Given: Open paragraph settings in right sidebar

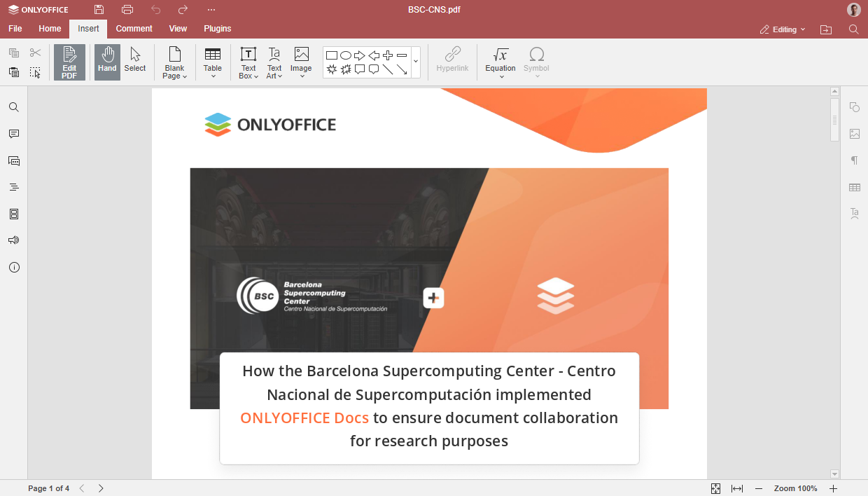Looking at the screenshot, I should click(x=854, y=160).
